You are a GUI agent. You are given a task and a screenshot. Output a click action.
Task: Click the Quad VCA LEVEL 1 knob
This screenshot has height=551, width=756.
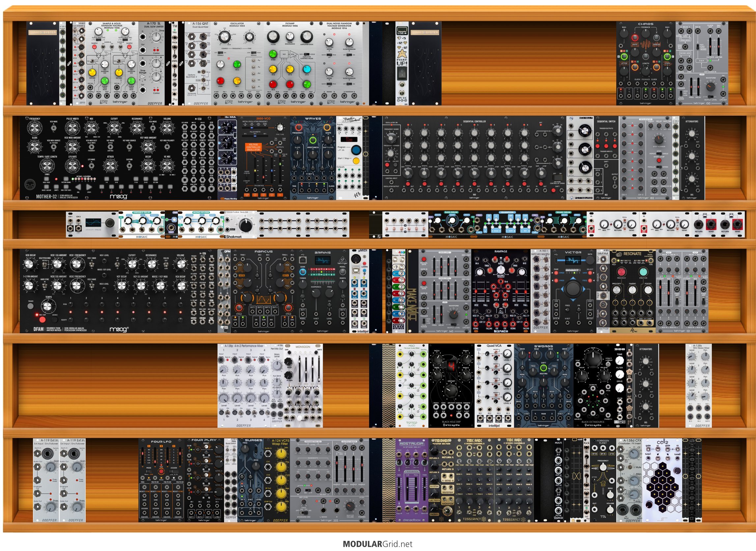[507, 354]
